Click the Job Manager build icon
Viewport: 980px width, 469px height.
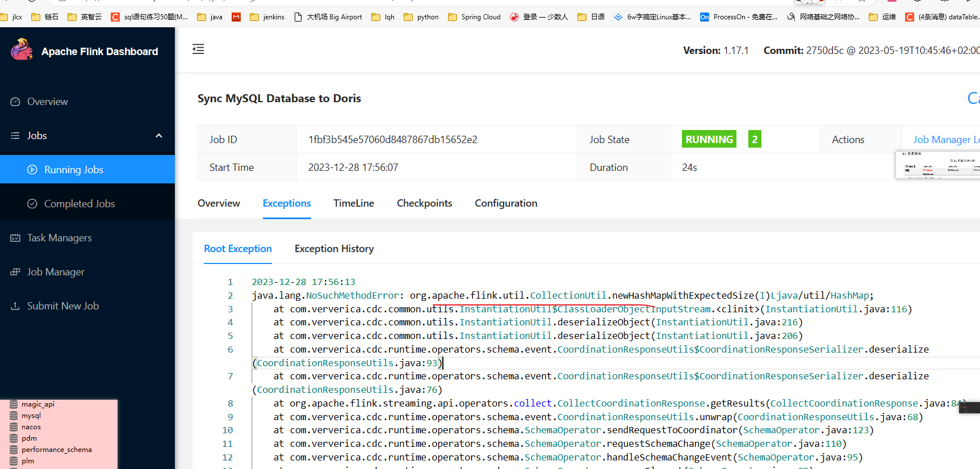(15, 272)
